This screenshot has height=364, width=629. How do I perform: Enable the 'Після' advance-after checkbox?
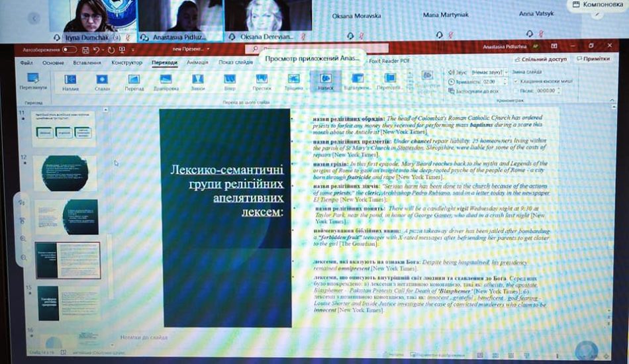516,90
